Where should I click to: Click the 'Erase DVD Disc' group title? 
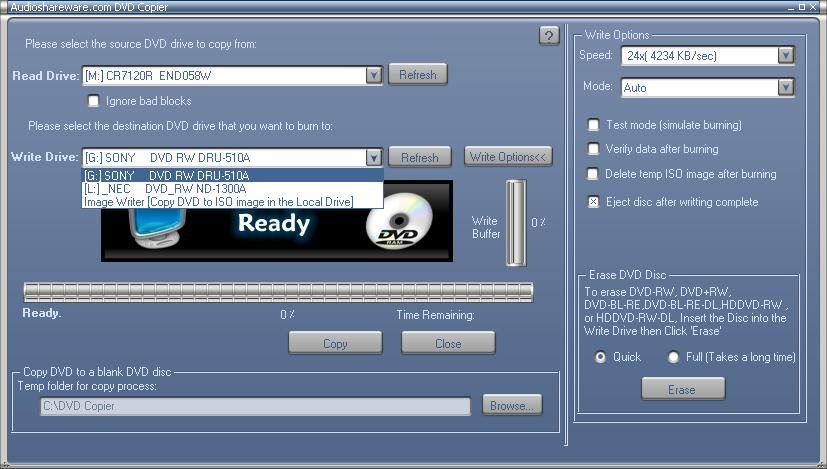coord(627,275)
